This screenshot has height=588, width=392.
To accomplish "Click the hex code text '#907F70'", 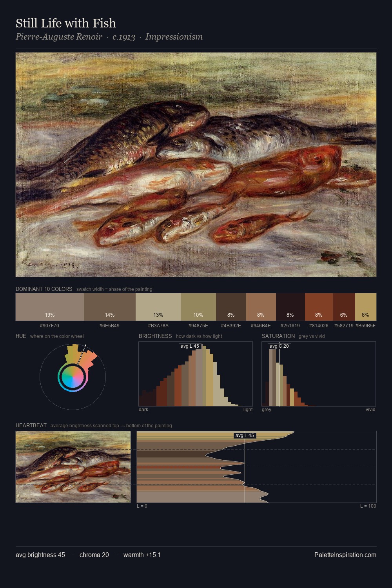I will 50,326.
